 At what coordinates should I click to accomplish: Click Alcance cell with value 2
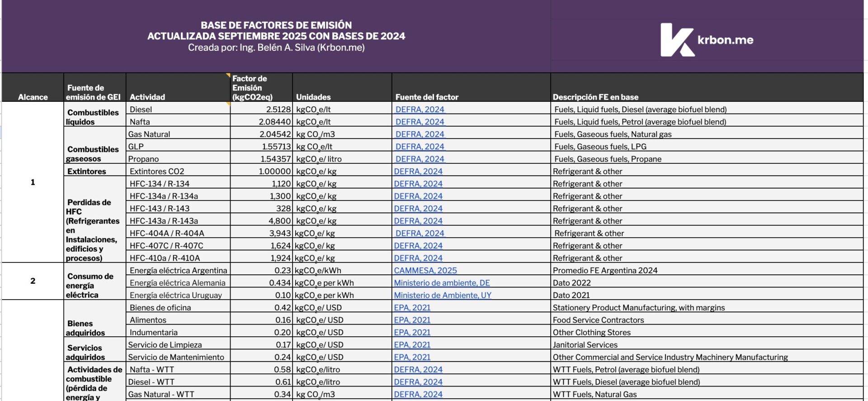tap(33, 281)
